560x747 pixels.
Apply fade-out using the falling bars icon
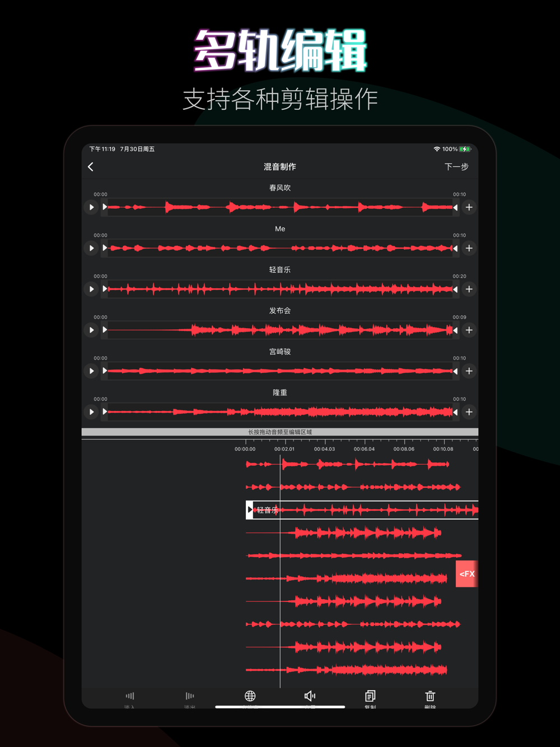click(x=190, y=697)
